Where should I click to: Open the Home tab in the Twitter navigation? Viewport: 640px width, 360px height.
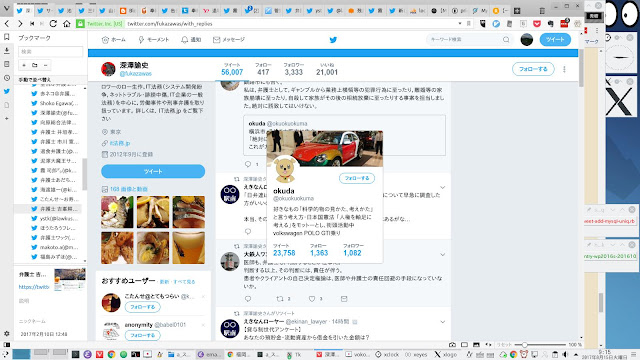[114, 40]
